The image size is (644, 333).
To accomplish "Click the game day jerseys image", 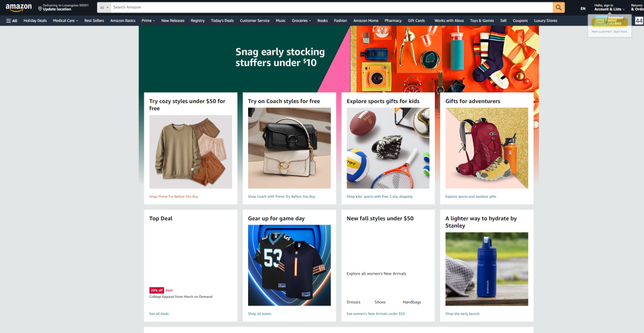I will click(x=289, y=265).
